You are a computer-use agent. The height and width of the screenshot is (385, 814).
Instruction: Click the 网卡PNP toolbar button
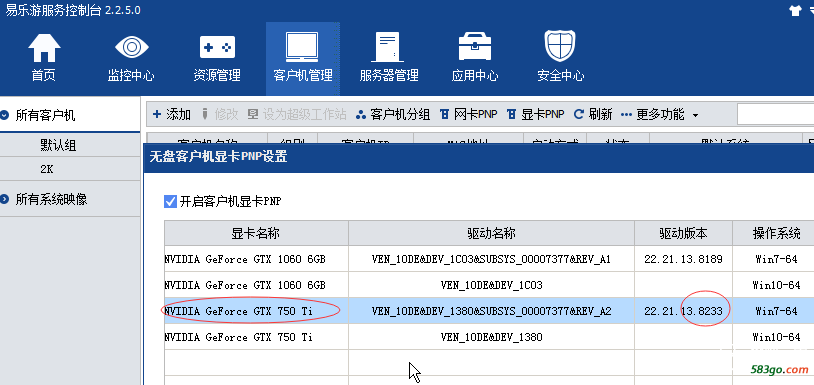(x=469, y=115)
